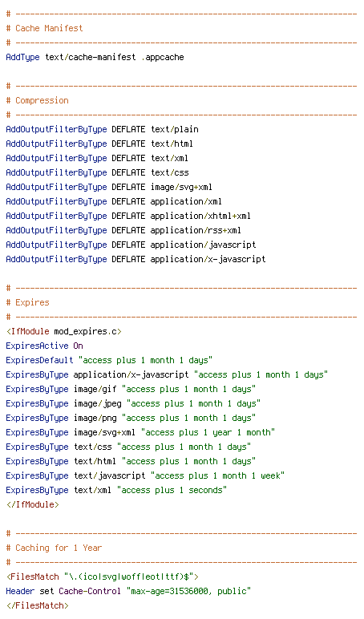Click the AddType keyword on the appcache line
Viewport: 364px width, 619px height.
point(22,57)
